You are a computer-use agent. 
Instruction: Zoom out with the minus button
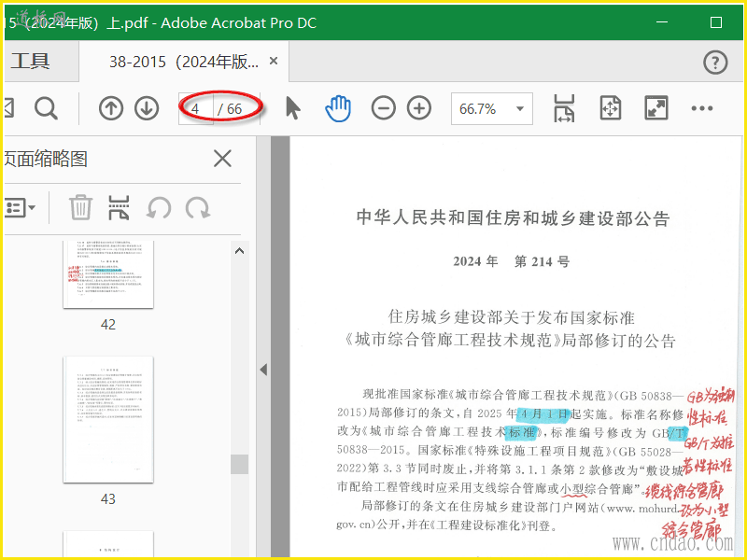pos(384,108)
